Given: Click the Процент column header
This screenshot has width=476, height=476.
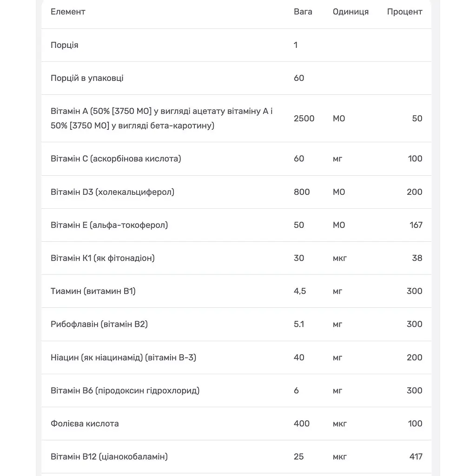Looking at the screenshot, I should (x=404, y=12).
